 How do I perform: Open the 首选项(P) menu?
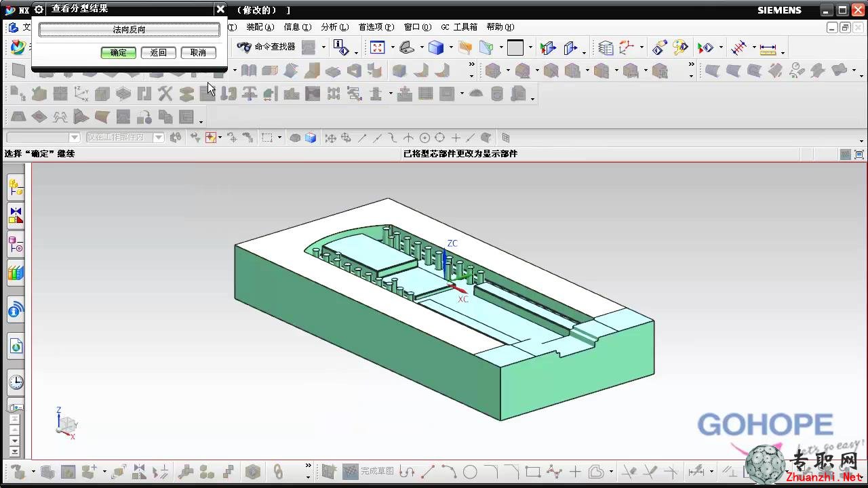pyautogui.click(x=376, y=27)
